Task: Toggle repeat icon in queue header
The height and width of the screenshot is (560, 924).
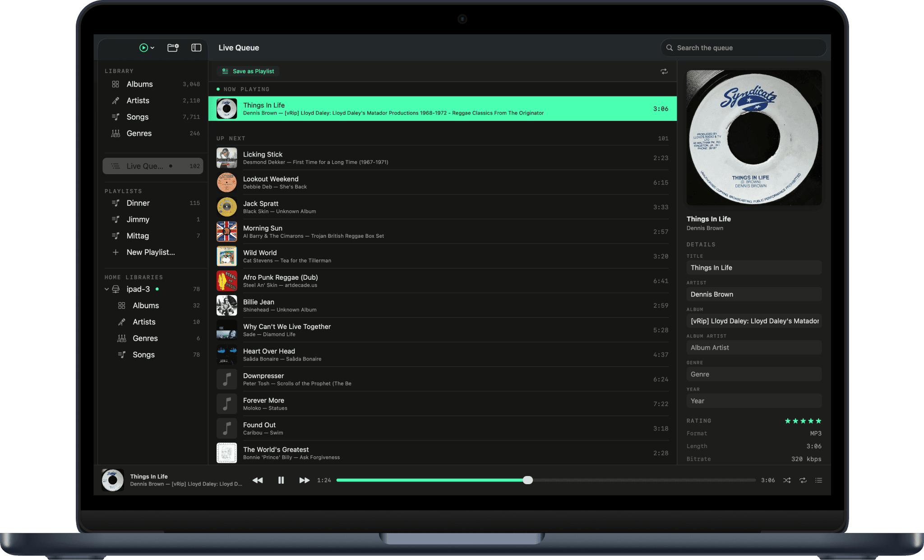Action: coord(664,71)
